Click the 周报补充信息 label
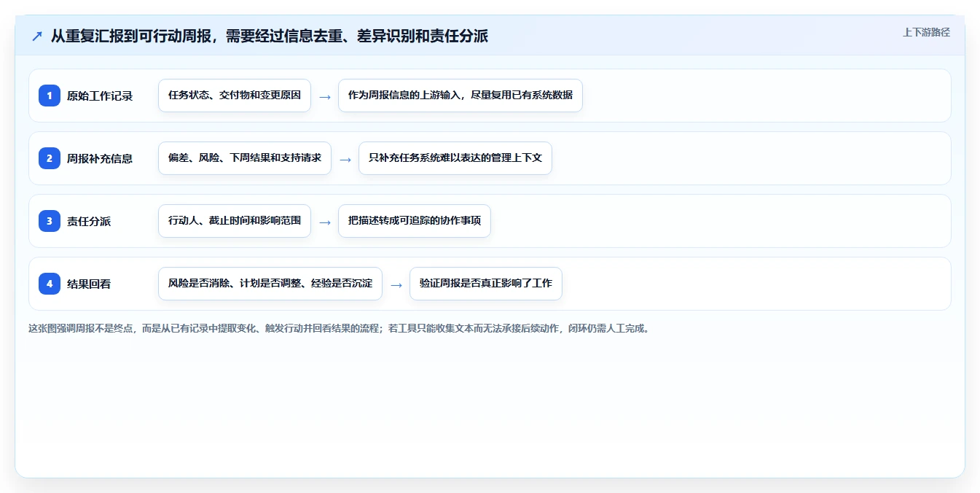Image resolution: width=980 pixels, height=493 pixels. (x=100, y=158)
